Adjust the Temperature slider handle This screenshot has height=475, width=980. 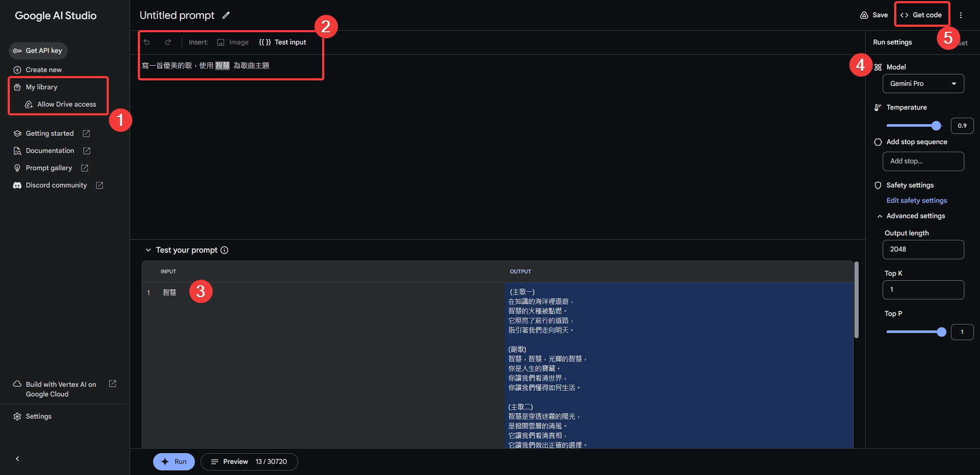click(x=936, y=126)
